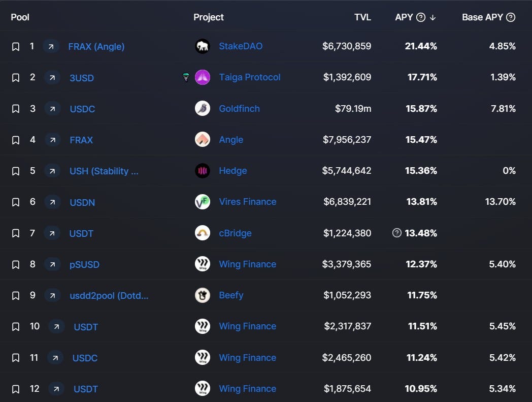The image size is (532, 402).
Task: Click the Project column header
Action: pyautogui.click(x=208, y=17)
